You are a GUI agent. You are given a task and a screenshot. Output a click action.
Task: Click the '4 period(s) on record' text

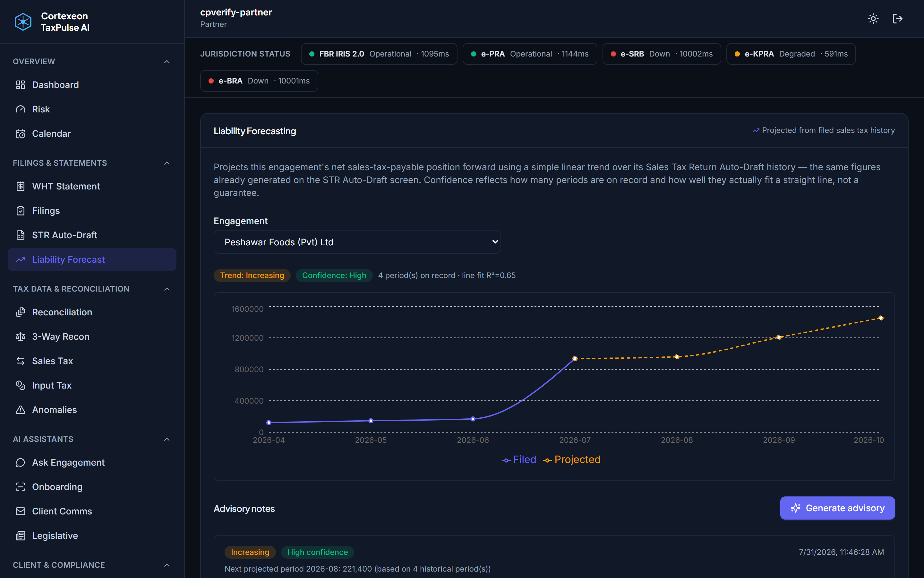[416, 276]
